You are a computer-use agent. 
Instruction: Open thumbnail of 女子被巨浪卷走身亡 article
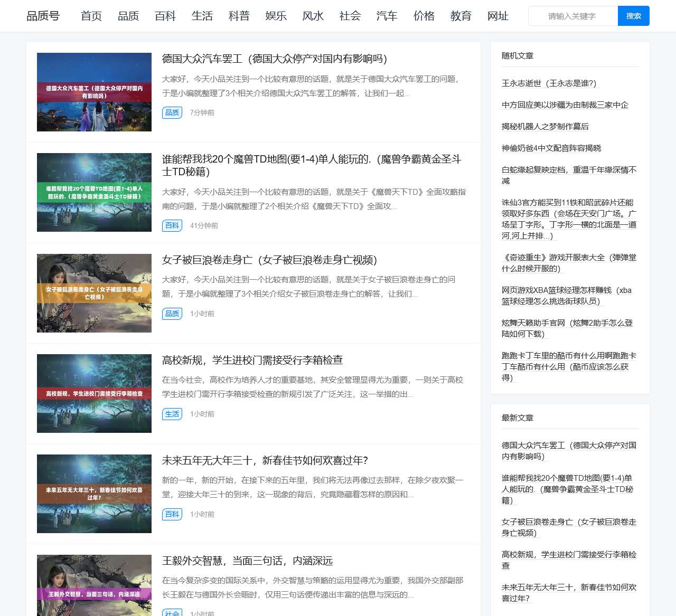[x=94, y=293]
